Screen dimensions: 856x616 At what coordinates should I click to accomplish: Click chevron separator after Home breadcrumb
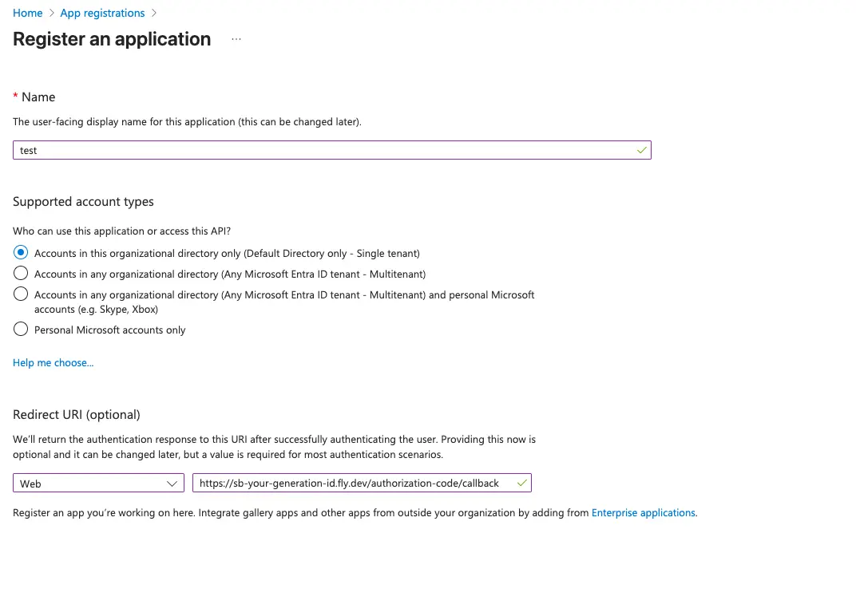point(52,14)
